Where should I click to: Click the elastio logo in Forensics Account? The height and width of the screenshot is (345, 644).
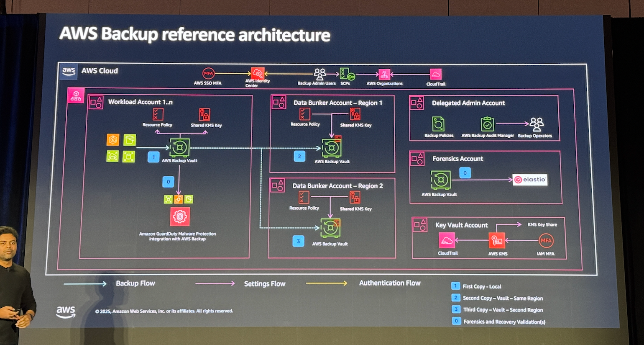[530, 180]
